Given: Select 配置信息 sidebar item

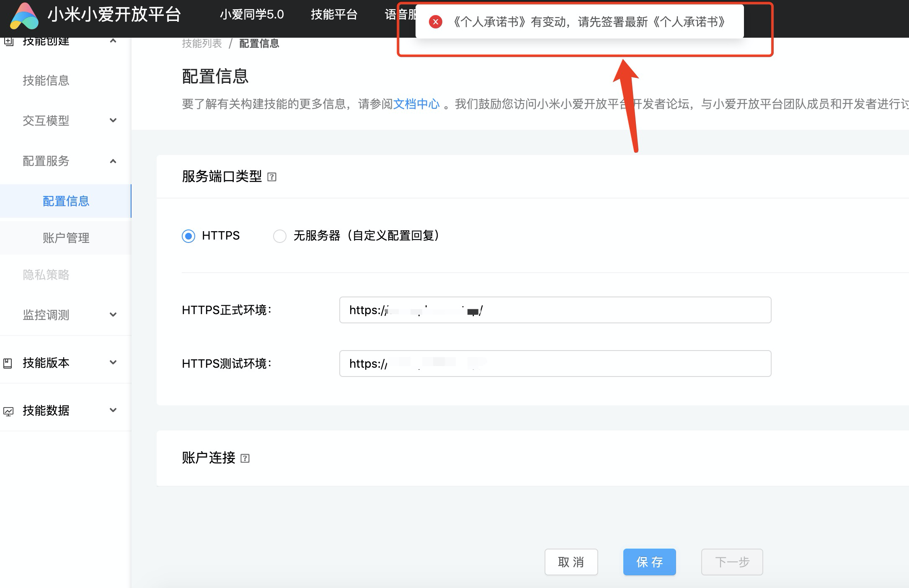Looking at the screenshot, I should [x=66, y=201].
